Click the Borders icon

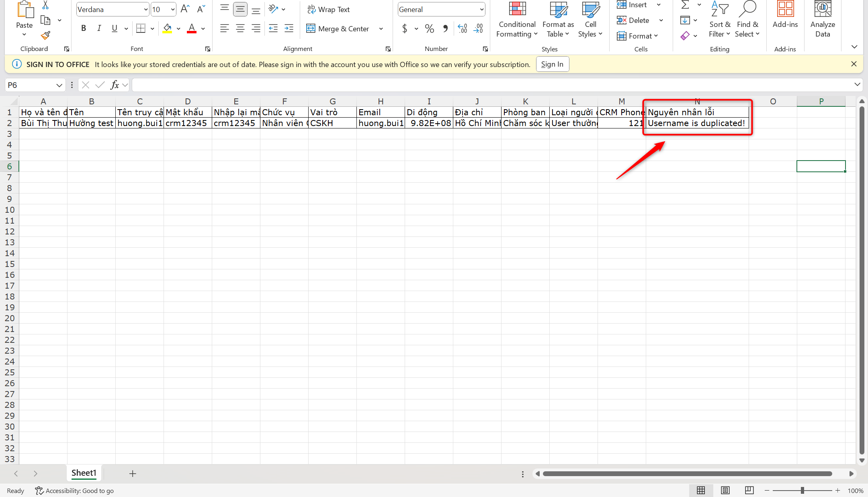[x=141, y=29]
